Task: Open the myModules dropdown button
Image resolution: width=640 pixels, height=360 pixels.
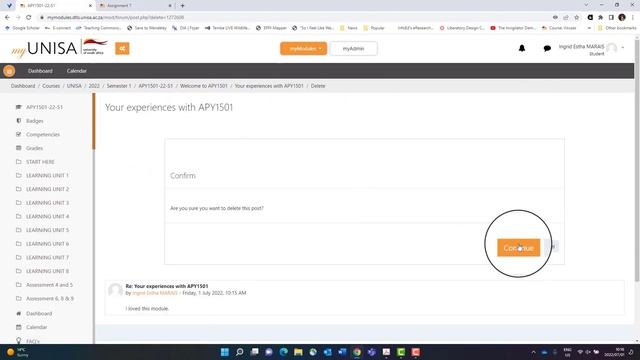Action: (x=303, y=49)
